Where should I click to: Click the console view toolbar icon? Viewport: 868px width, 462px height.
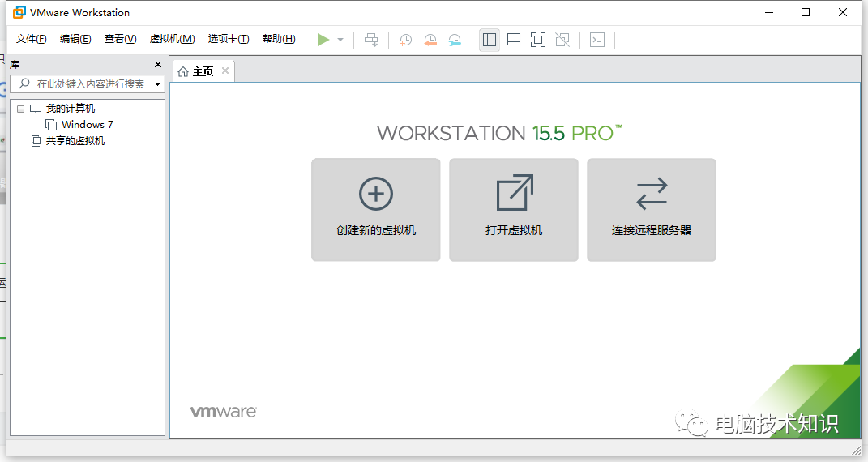(597, 40)
